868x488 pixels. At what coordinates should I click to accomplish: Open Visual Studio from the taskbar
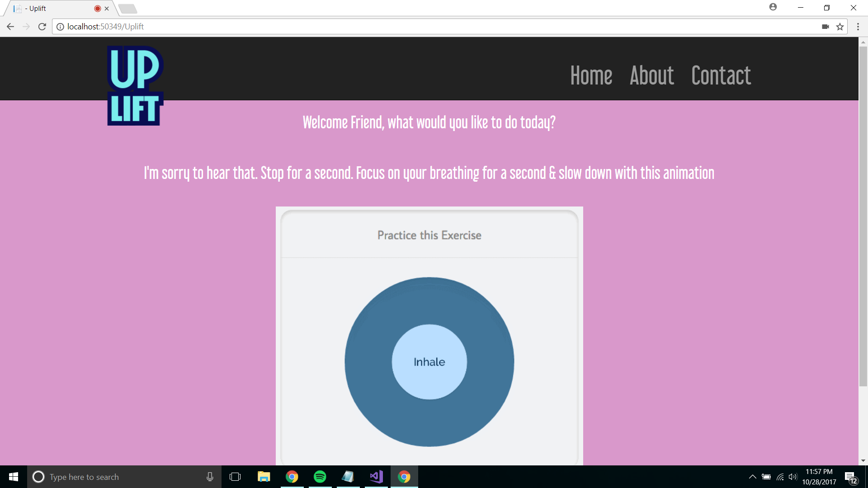pos(376,477)
